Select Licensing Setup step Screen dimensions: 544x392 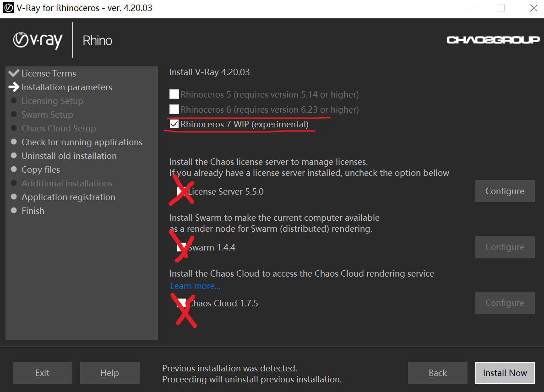(52, 101)
